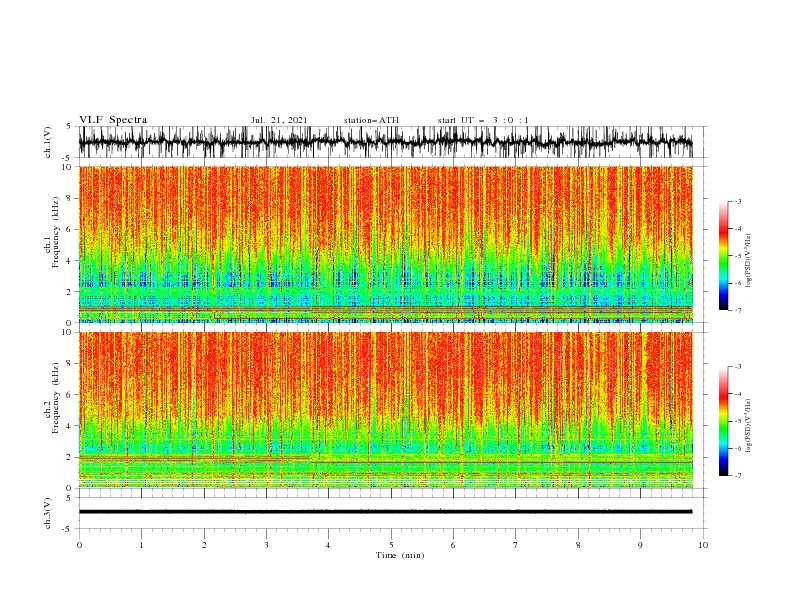Click the "-3" tick on ch.1 color bar

(x=738, y=201)
